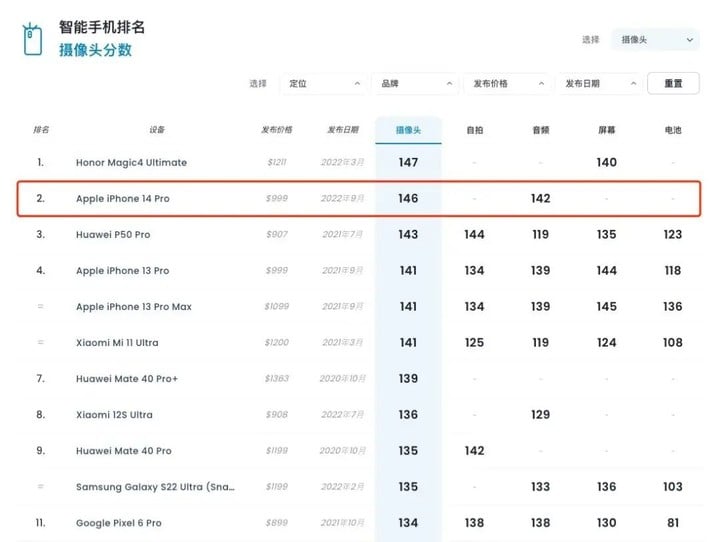Select the 自拍 column tab
This screenshot has width=720, height=542.
(474, 130)
